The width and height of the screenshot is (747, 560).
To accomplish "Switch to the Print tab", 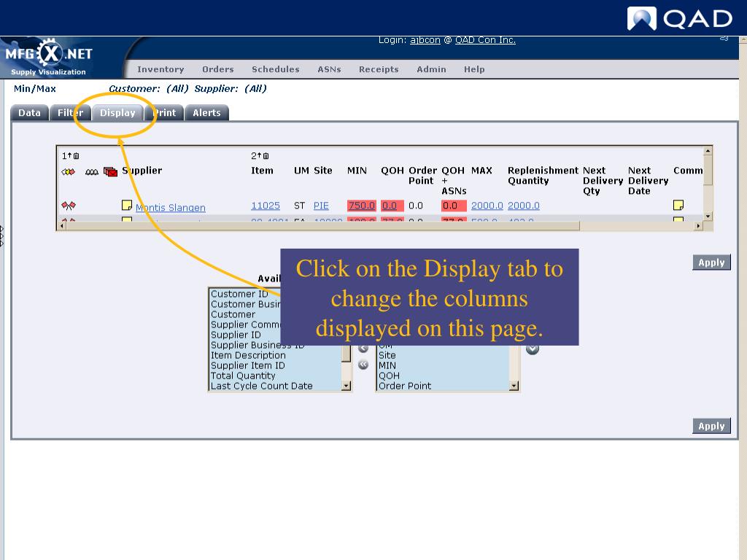I will point(164,113).
